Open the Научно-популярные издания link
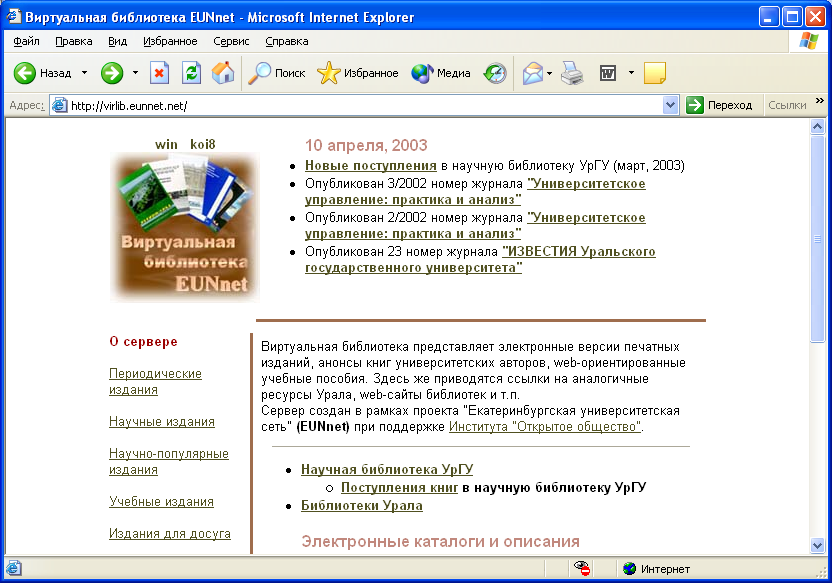 169,462
